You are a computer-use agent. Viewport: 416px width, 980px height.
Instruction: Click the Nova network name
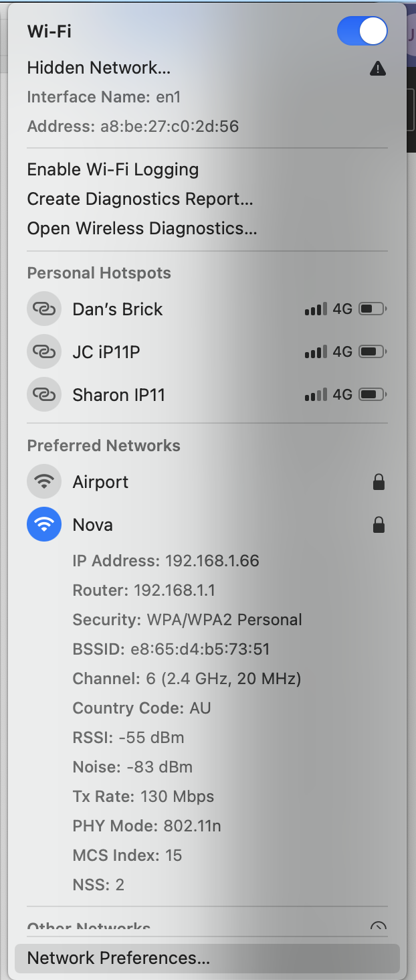click(x=92, y=525)
